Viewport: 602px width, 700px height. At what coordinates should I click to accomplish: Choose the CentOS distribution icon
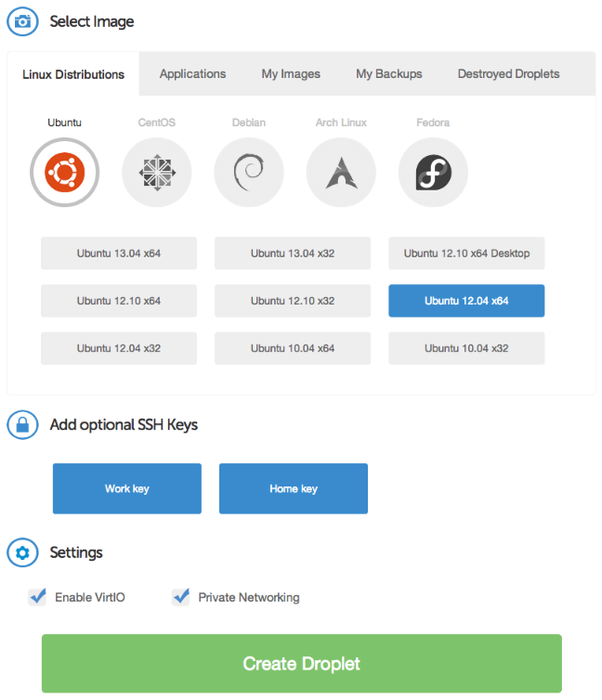click(x=157, y=173)
